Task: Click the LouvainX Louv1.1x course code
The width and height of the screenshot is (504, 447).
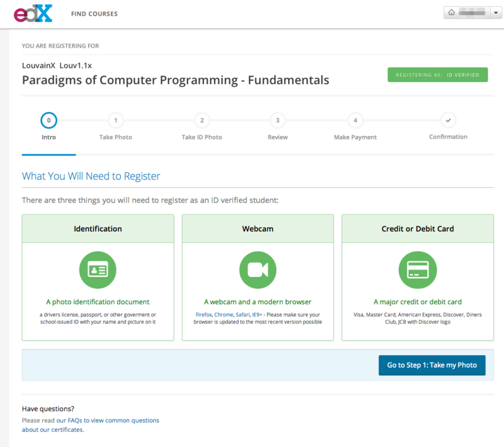Action: (57, 65)
